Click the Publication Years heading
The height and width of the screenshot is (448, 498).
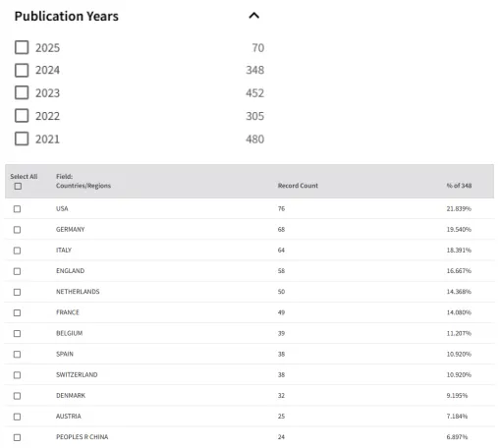pyautogui.click(x=67, y=16)
